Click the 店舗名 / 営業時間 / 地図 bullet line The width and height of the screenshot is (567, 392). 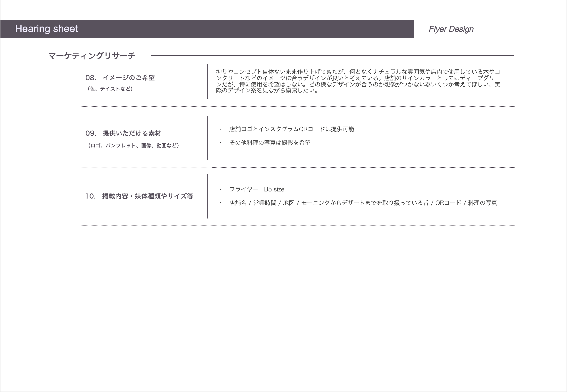coord(363,203)
